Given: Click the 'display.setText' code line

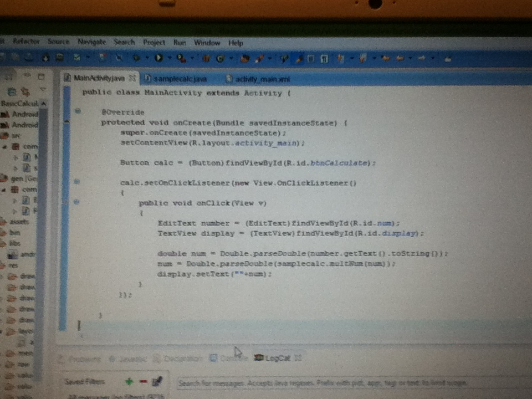Looking at the screenshot, I should click(214, 274).
